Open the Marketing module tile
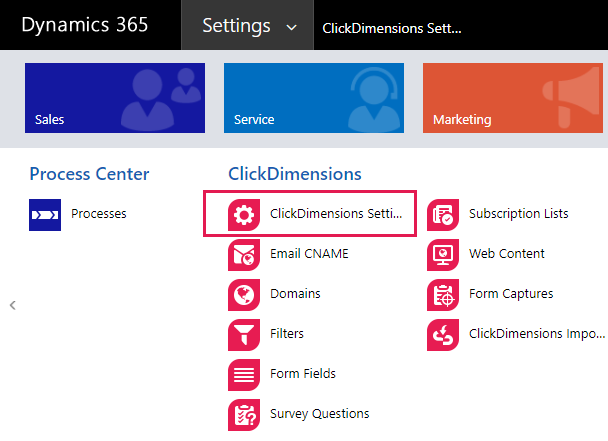 tap(513, 98)
